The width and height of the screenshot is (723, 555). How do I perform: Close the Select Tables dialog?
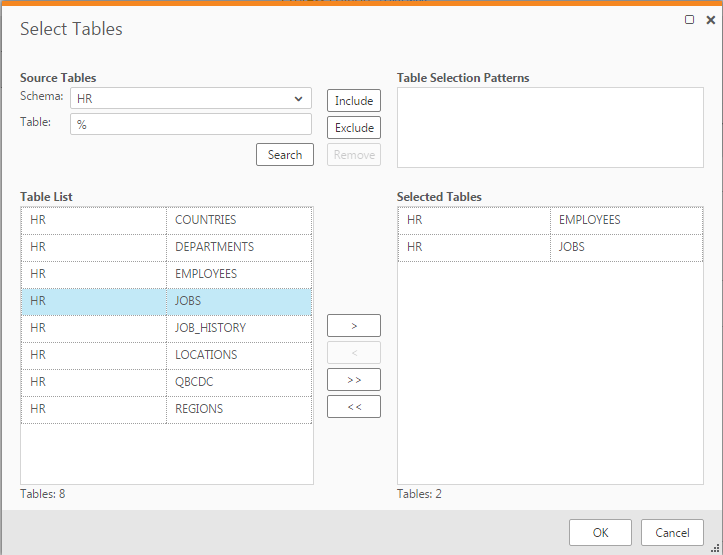pyautogui.click(x=710, y=20)
